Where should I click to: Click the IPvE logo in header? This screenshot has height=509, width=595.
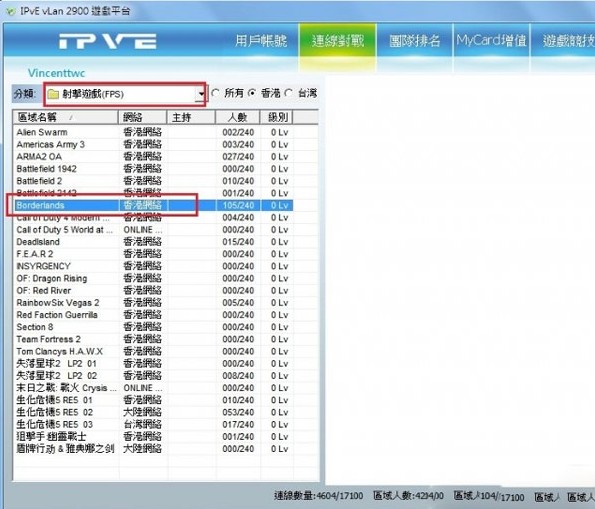(108, 41)
